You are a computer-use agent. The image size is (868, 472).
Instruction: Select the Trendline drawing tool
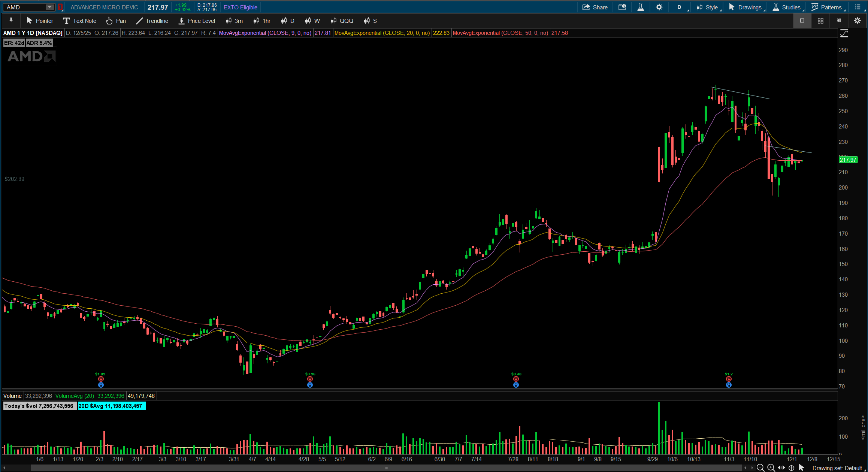152,21
